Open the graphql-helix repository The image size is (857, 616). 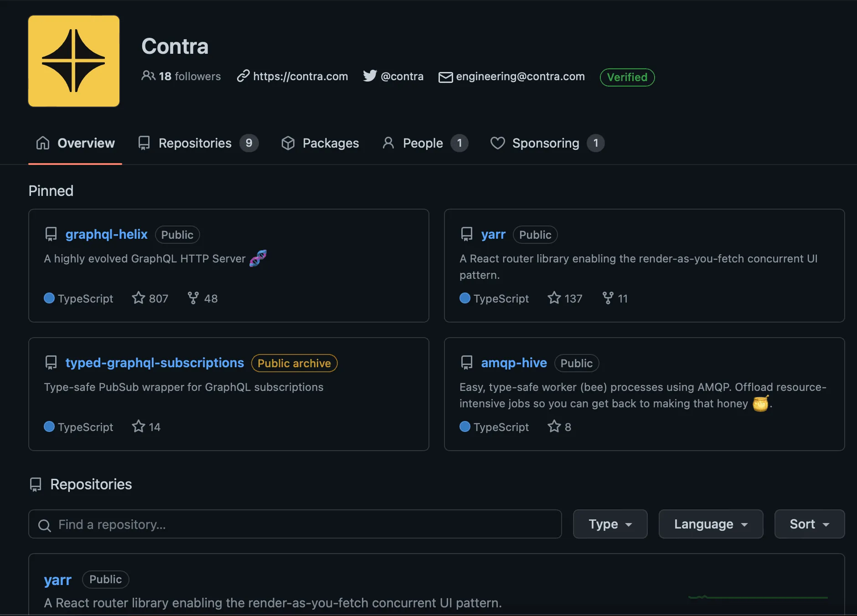tap(106, 234)
